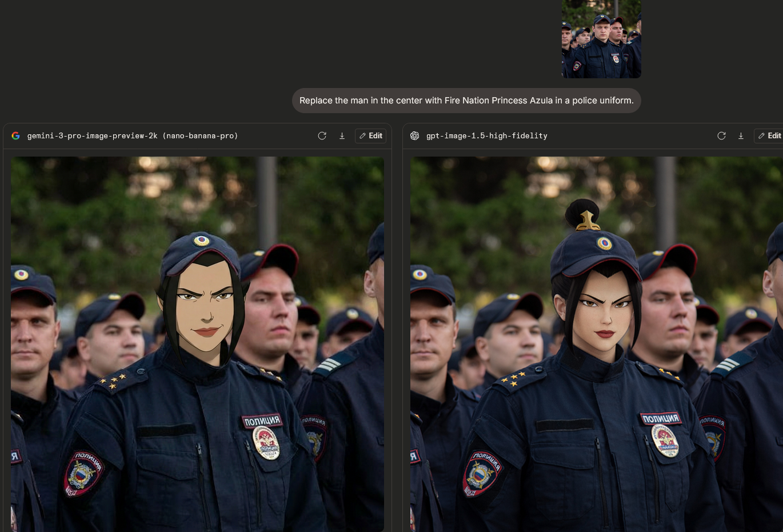Download the gemini-3-pro generated image

point(342,136)
